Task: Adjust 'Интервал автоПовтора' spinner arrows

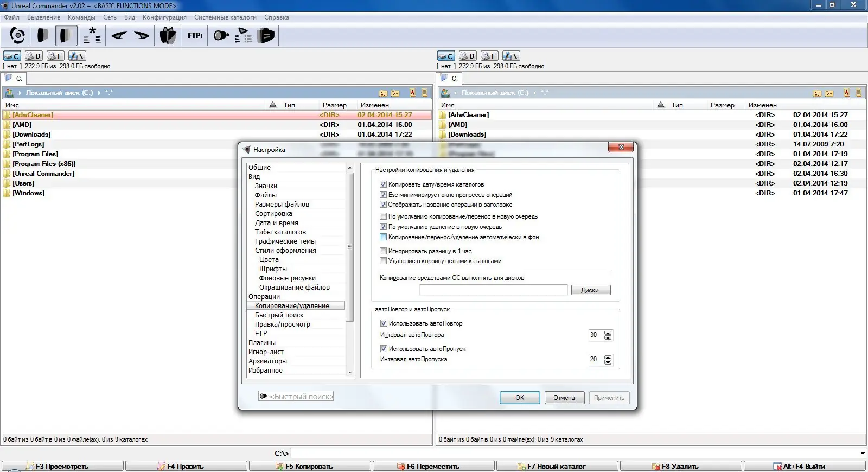Action: pos(608,335)
